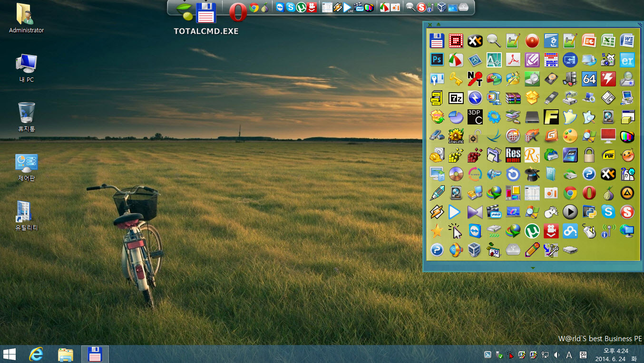Start the NT password key icon
Viewport: 644px width, 363px height.
475,78
